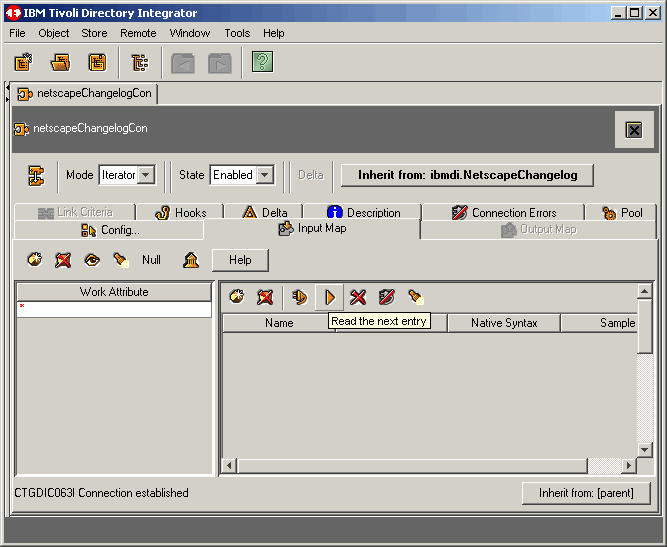Click the open folder icon in the main toolbar
This screenshot has height=547, width=667.
click(61, 63)
